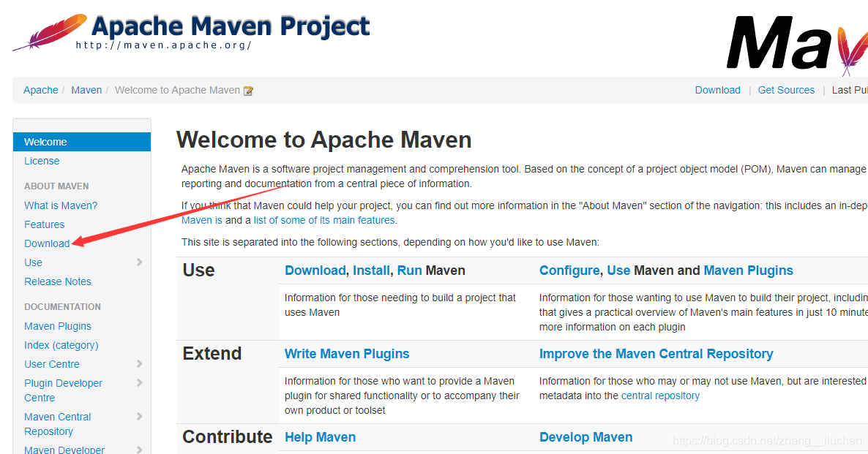The width and height of the screenshot is (868, 454).
Task: Open the Maven breadcrumb link
Action: 86,90
